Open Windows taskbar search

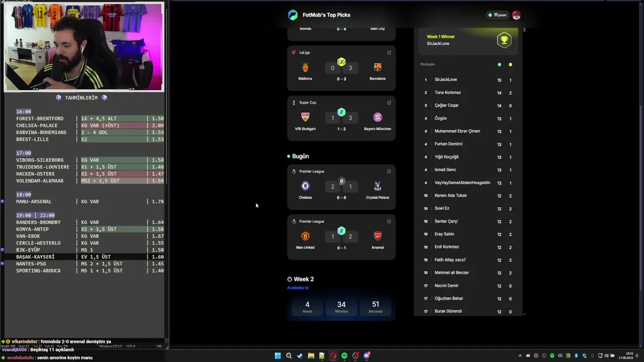289,355
